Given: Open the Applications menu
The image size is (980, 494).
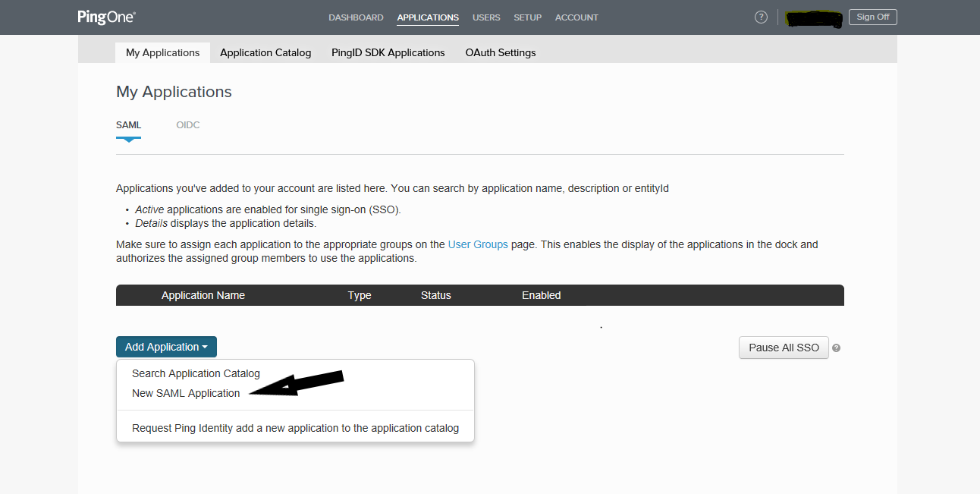Looking at the screenshot, I should pyautogui.click(x=428, y=17).
